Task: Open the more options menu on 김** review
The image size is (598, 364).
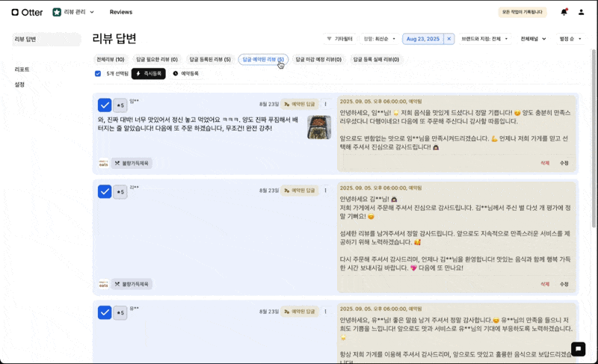Action: (325, 190)
